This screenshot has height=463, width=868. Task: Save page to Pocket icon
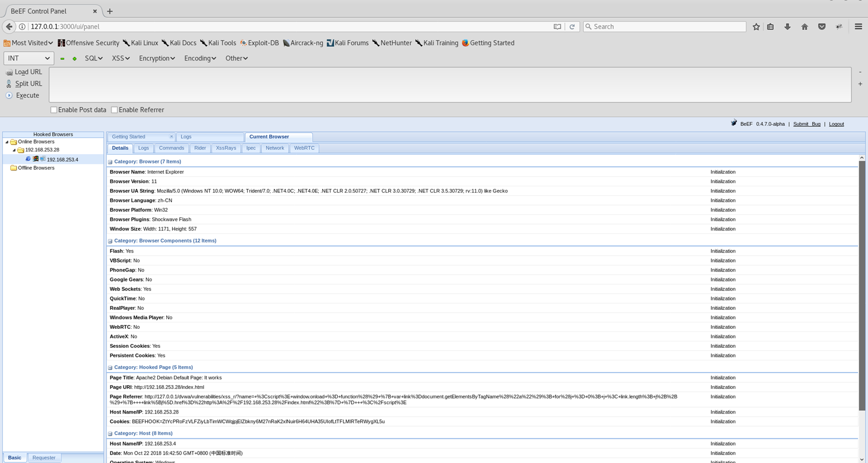822,26
